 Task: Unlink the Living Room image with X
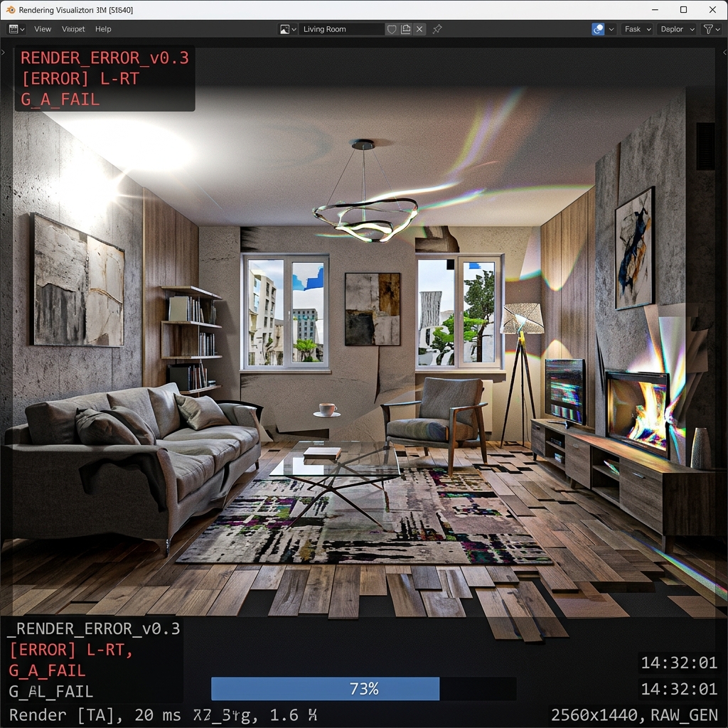click(x=419, y=29)
